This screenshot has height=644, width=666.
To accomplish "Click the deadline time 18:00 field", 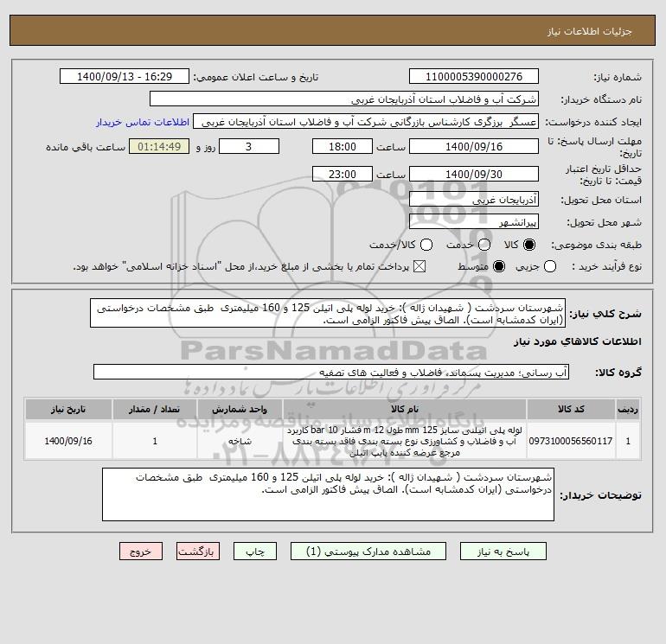I will click(343, 146).
